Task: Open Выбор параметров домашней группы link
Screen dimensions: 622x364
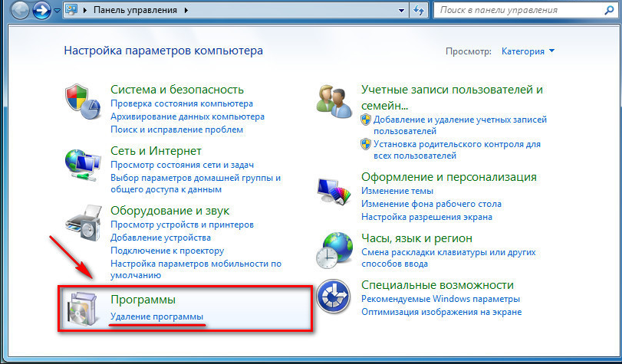Action: pyautogui.click(x=196, y=184)
